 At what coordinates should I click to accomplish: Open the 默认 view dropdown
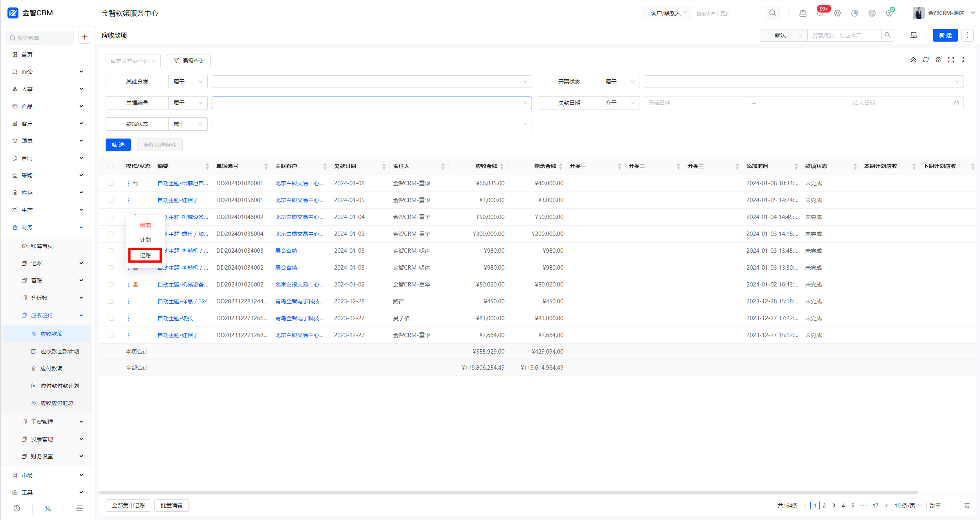point(783,35)
